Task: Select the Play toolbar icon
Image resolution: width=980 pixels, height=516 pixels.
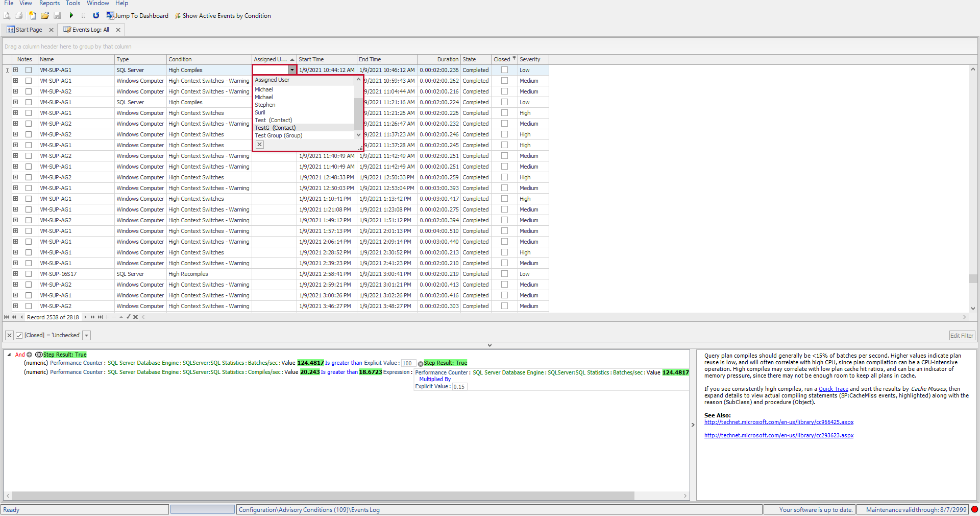Action: click(71, 15)
